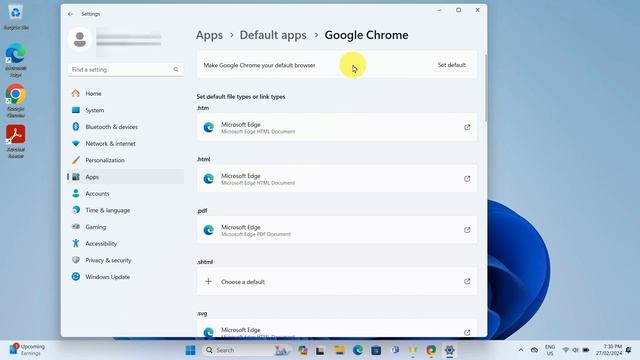Click the volume speaker tray icon

click(576, 350)
